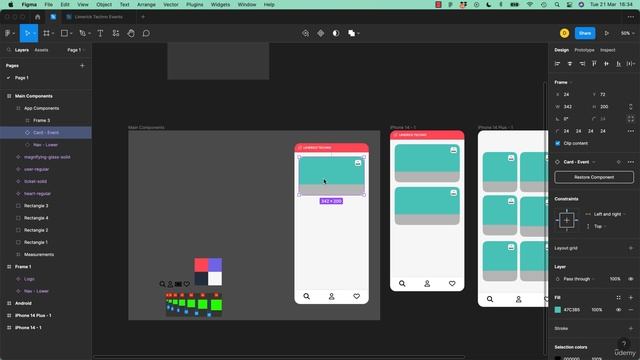Screen dimensions: 640x360
Task: Click the 47C3B5 fill color swatch
Action: click(x=558, y=310)
